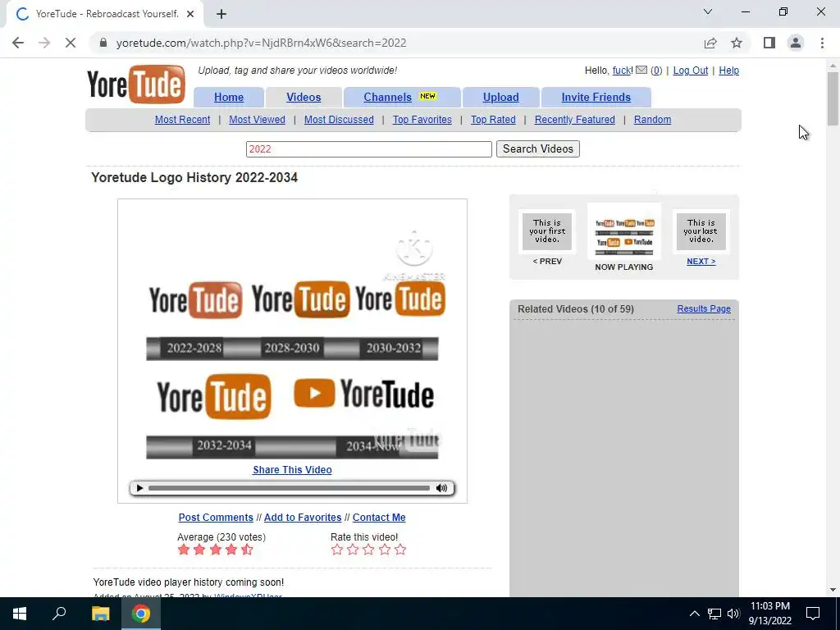The height and width of the screenshot is (630, 840).
Task: Click the inbox envelope icon
Action: 641,71
